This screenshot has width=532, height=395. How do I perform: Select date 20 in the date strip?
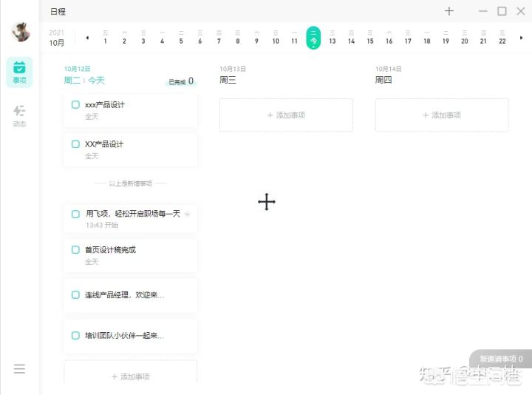tap(465, 38)
